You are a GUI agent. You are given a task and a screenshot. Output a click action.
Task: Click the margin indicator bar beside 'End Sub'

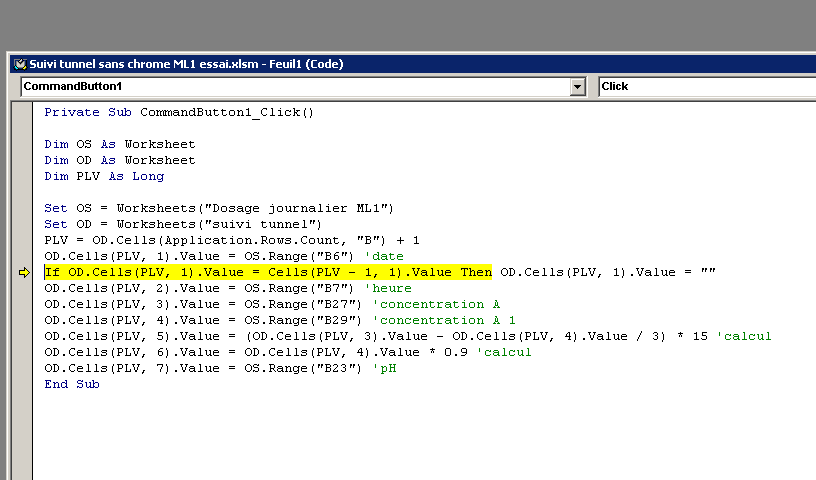tap(22, 384)
